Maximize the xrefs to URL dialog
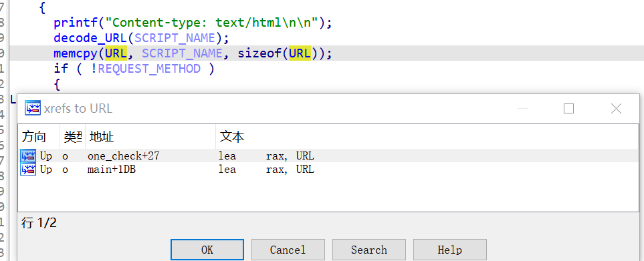This screenshot has height=261, width=644. [x=568, y=108]
